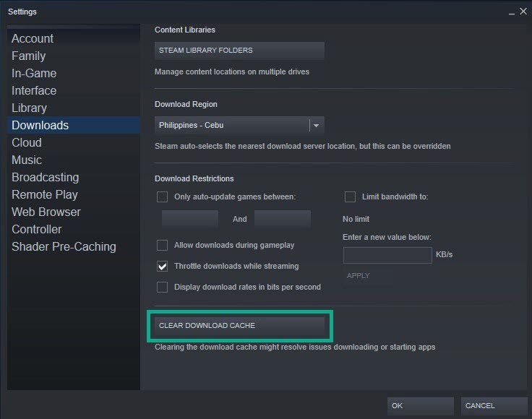
Task: Click the Content Libraries heading
Action: click(185, 30)
